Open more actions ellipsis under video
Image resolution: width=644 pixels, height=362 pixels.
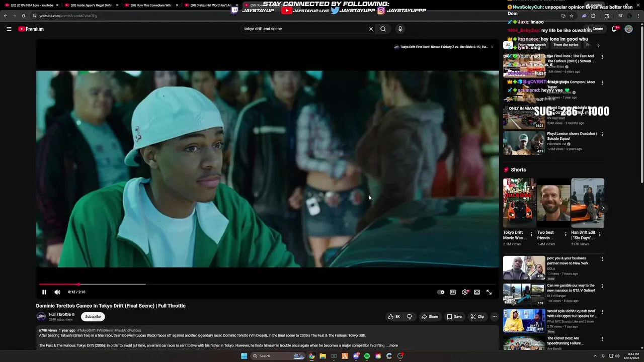(x=495, y=317)
